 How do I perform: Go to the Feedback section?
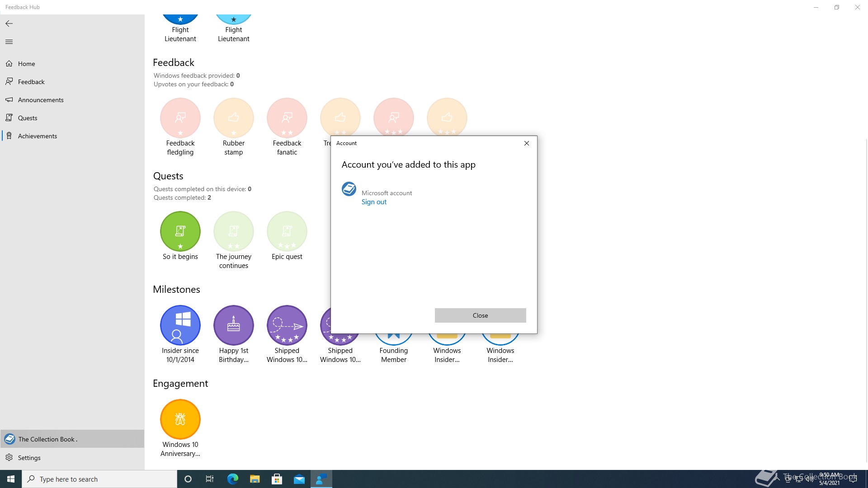[72, 82]
